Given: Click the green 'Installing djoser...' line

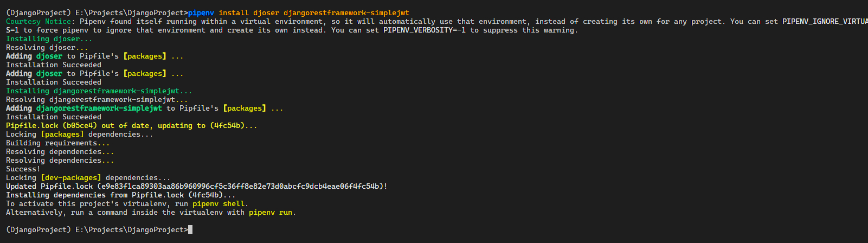Looking at the screenshot, I should tap(49, 39).
